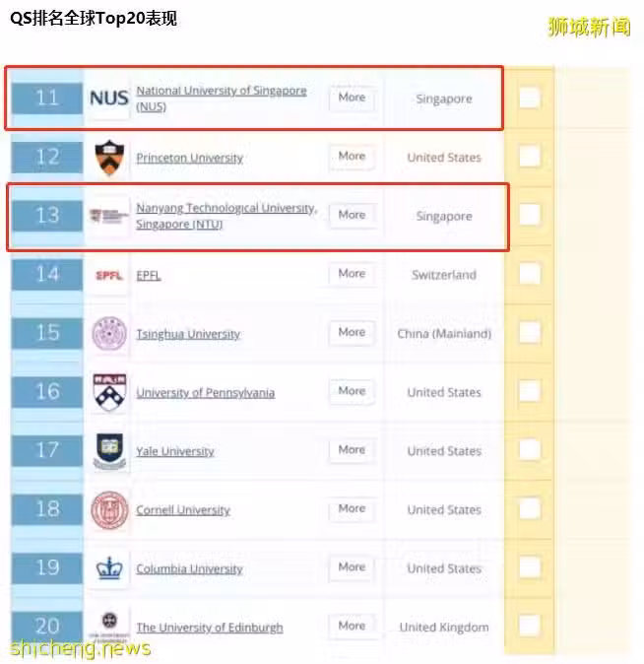This screenshot has width=644, height=664.
Task: Click United States in the Princeton row
Action: tap(444, 158)
